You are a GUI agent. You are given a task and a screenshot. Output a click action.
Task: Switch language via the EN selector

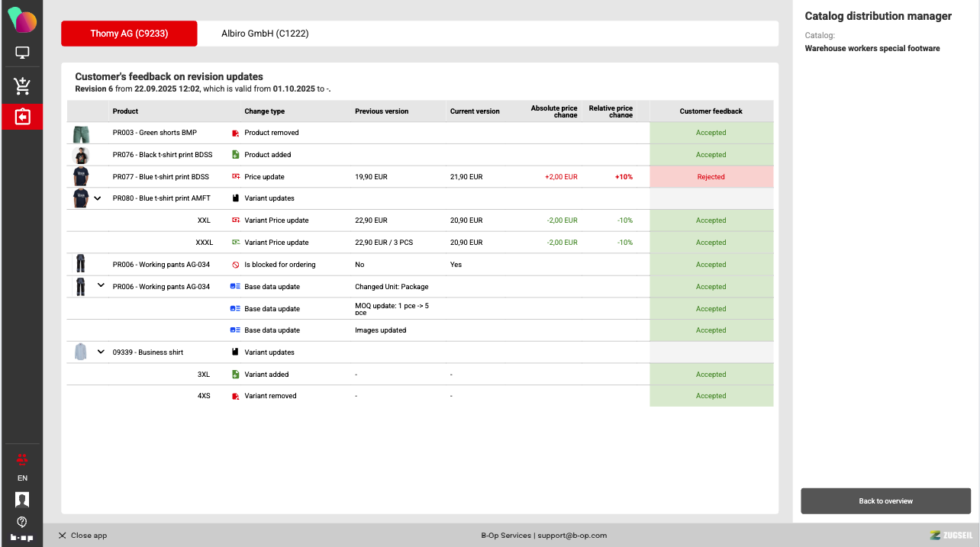[x=22, y=478]
